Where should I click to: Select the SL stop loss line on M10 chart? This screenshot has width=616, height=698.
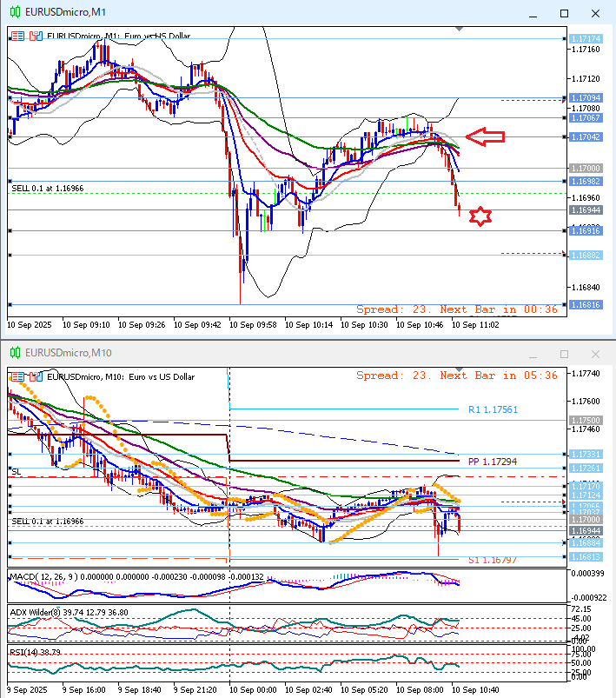tap(16, 471)
